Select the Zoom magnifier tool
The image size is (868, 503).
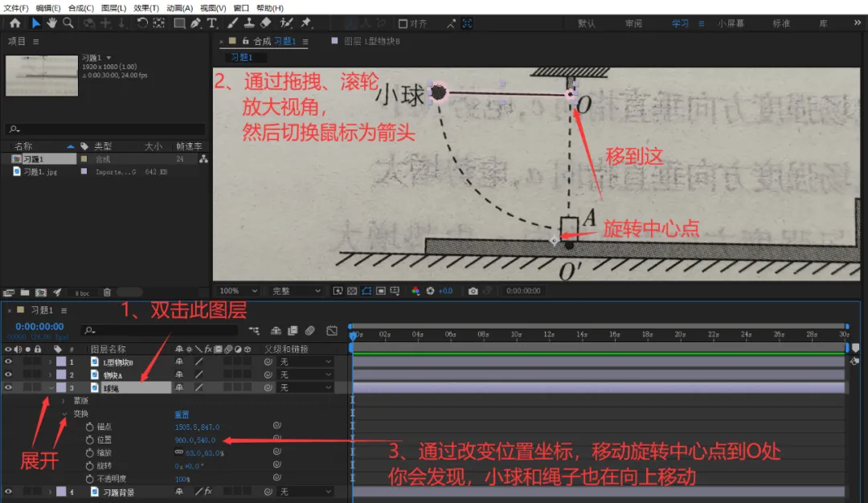[68, 23]
